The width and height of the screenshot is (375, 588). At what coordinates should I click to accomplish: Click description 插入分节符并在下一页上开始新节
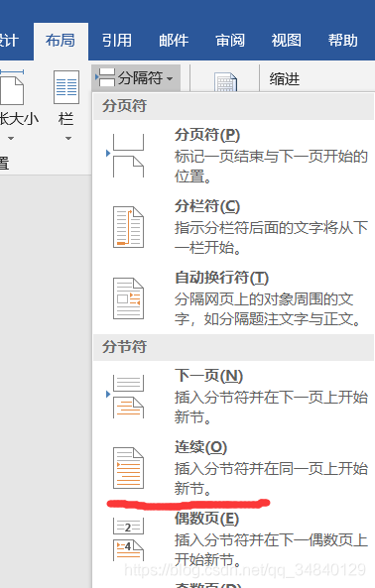tap(271, 408)
